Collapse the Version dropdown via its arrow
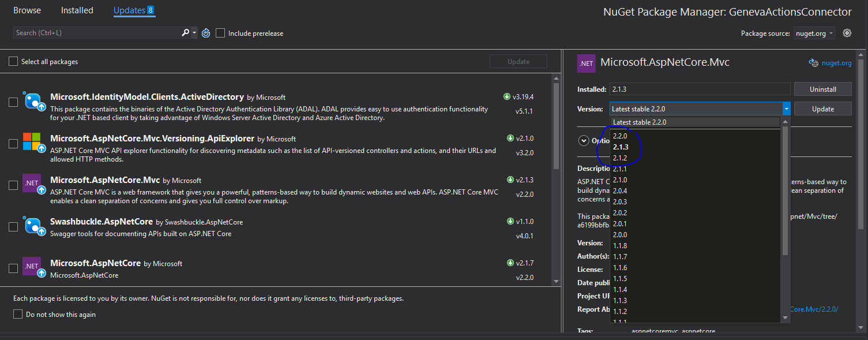Viewport: 868px width, 340px height. 786,109
